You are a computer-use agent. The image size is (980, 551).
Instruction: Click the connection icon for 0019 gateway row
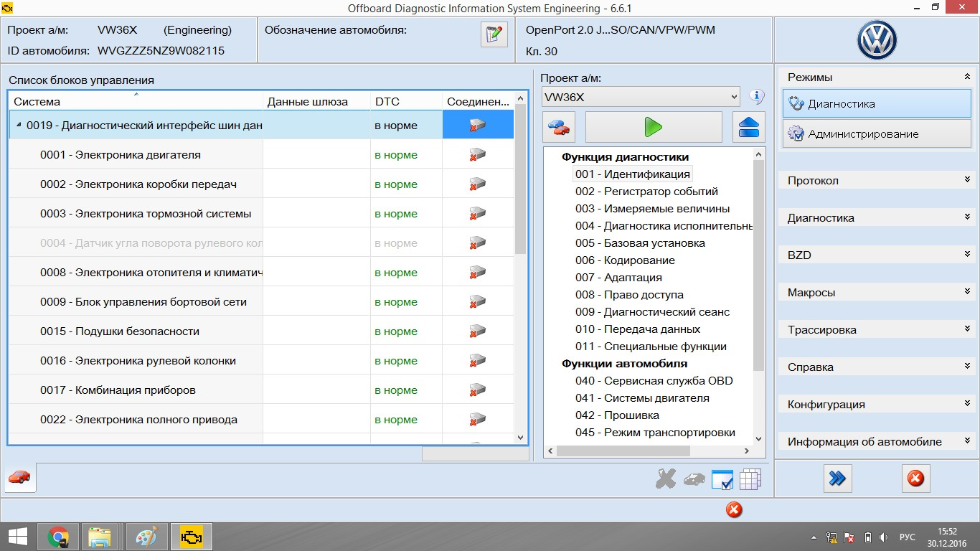(478, 126)
